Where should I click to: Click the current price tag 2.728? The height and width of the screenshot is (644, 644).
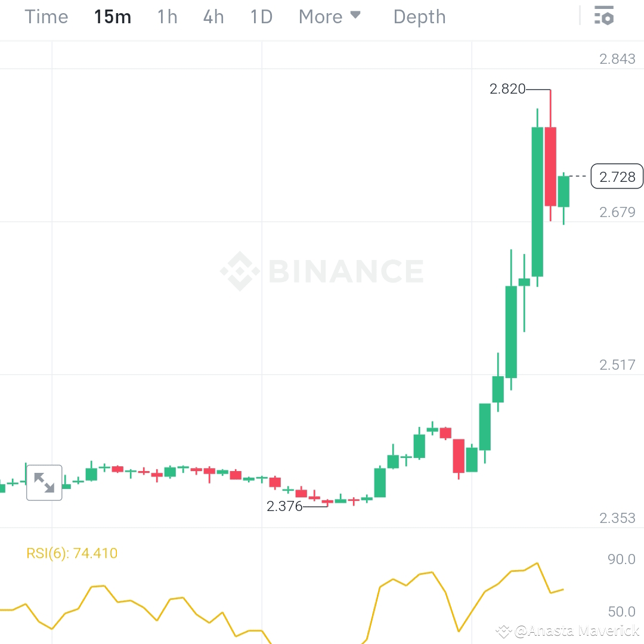(617, 177)
